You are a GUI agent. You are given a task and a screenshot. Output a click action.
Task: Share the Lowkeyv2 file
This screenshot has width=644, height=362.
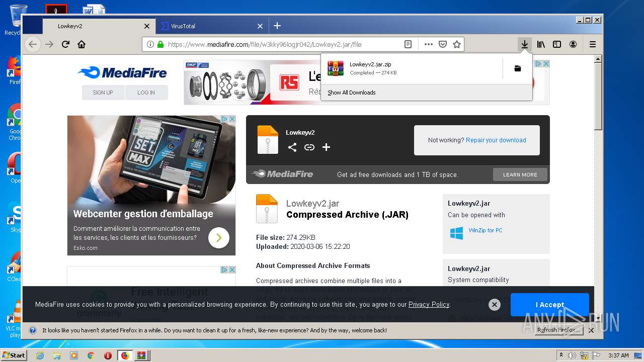[292, 147]
